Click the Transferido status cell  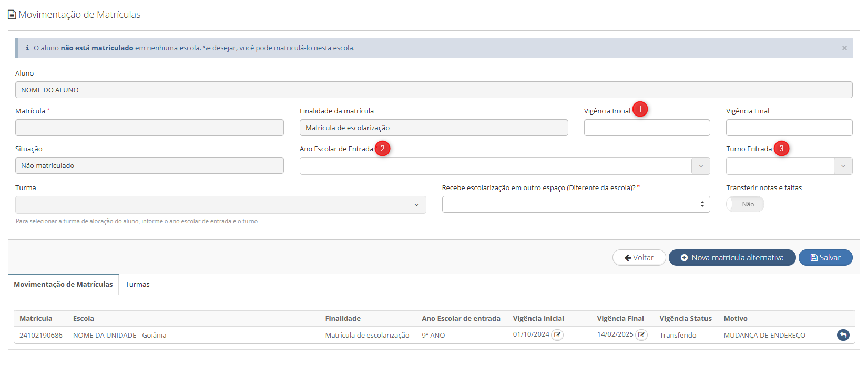pos(678,335)
